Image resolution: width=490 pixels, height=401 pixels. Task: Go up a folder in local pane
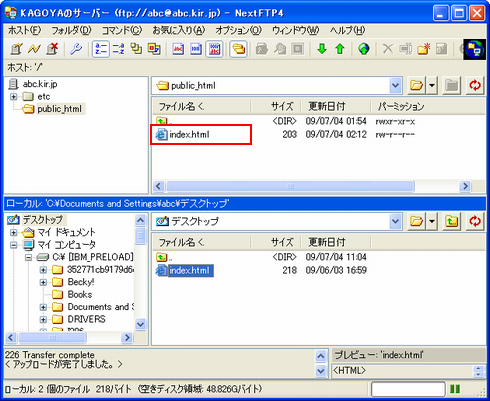452,221
